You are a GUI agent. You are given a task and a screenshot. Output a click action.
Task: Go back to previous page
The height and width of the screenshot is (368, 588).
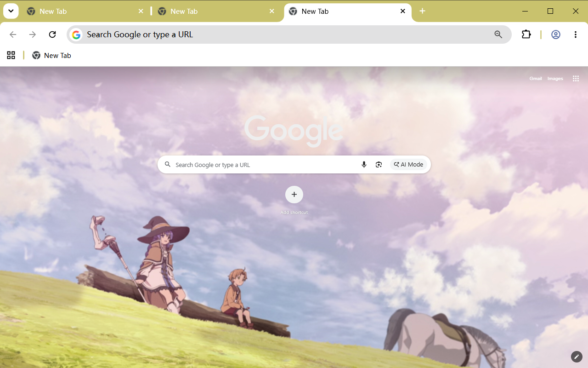point(13,34)
